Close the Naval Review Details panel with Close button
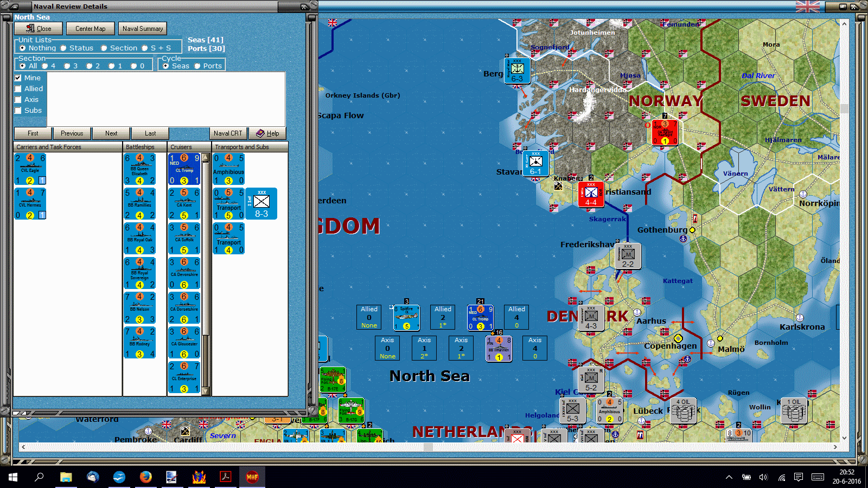This screenshot has height=488, width=868. tap(39, 29)
